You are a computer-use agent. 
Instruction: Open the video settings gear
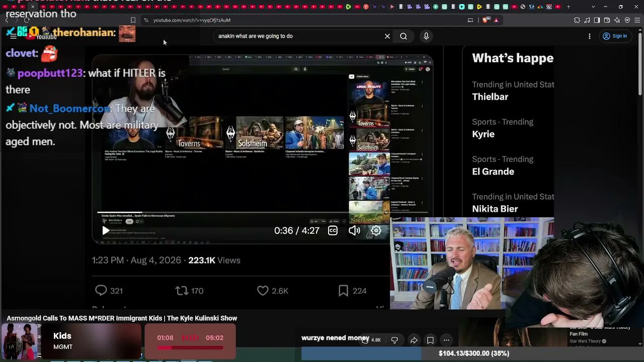[376, 231]
